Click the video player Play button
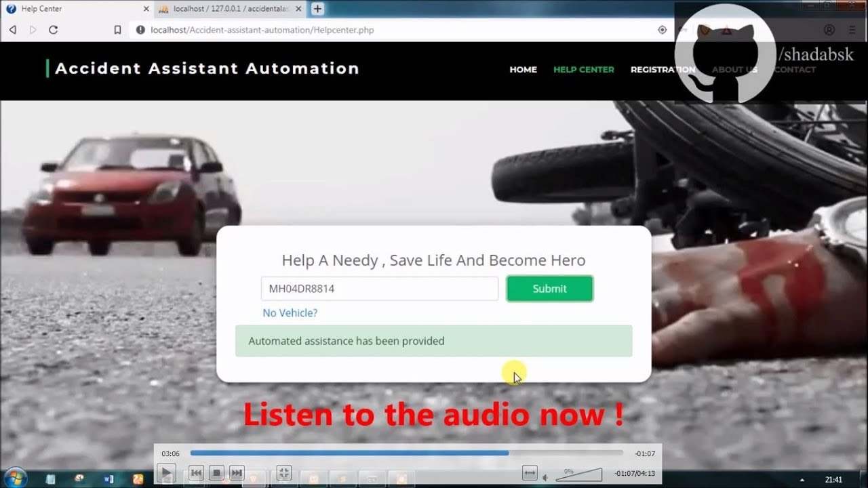 click(x=166, y=472)
